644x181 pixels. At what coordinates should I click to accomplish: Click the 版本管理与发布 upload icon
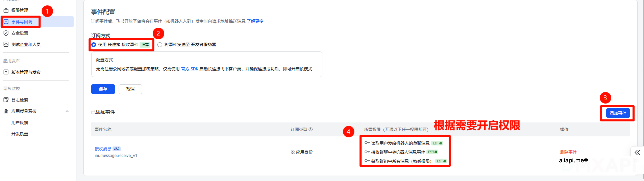point(6,72)
